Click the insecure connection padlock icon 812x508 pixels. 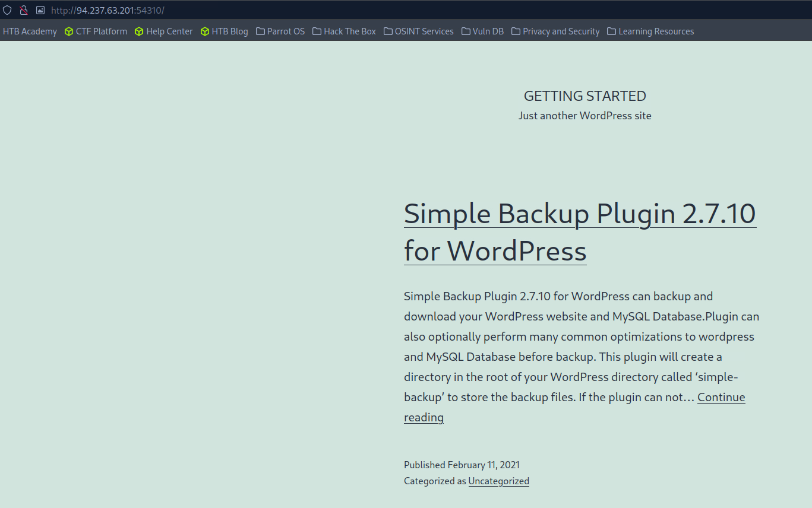[24, 10]
